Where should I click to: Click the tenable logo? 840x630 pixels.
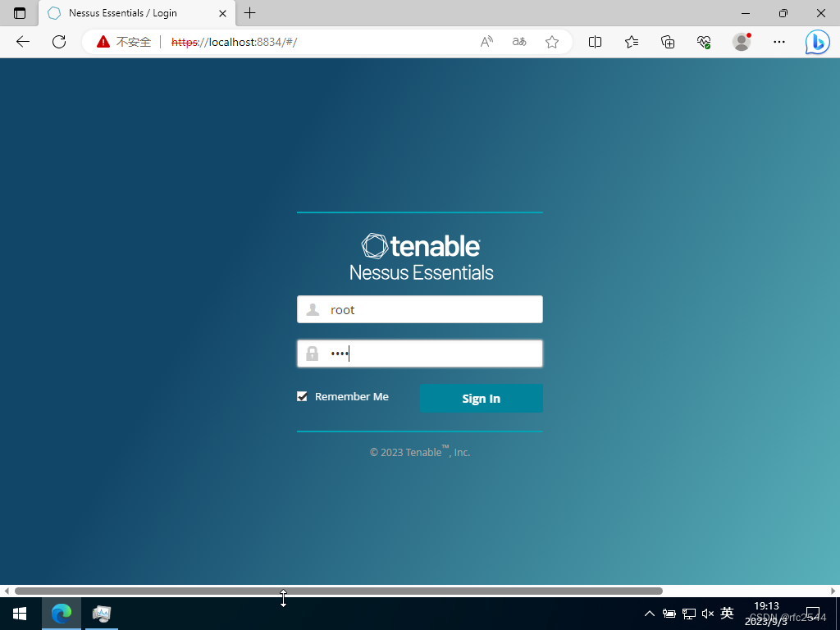(421, 246)
